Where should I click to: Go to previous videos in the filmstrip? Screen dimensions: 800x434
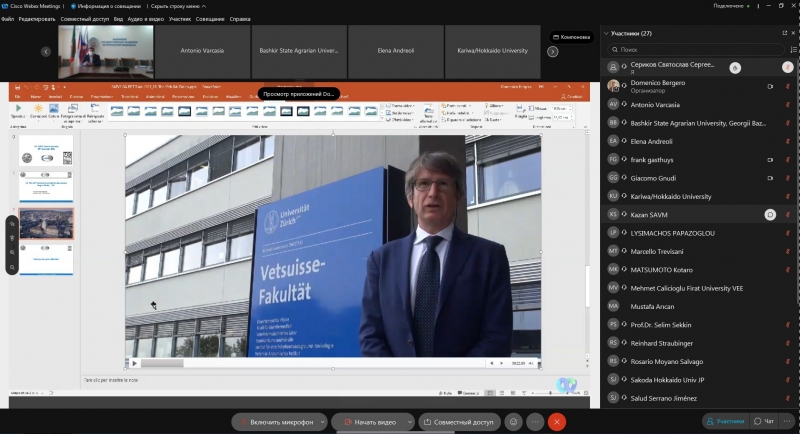tap(46, 52)
